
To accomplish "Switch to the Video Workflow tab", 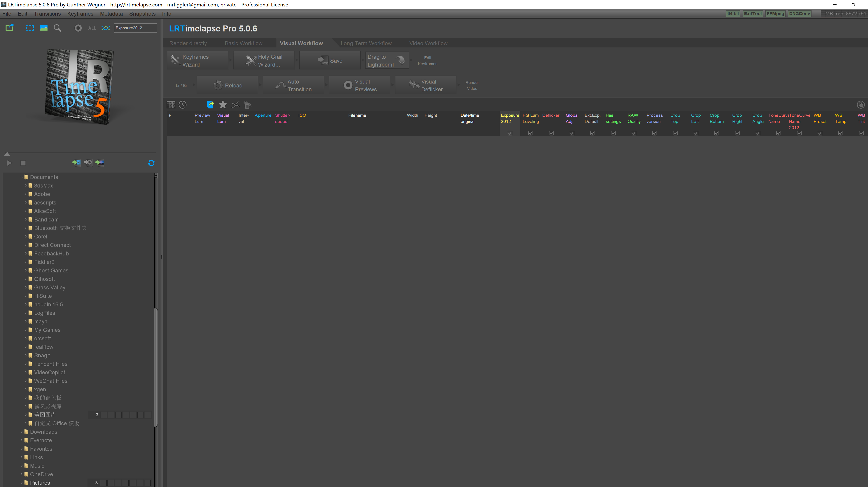I will coord(428,43).
